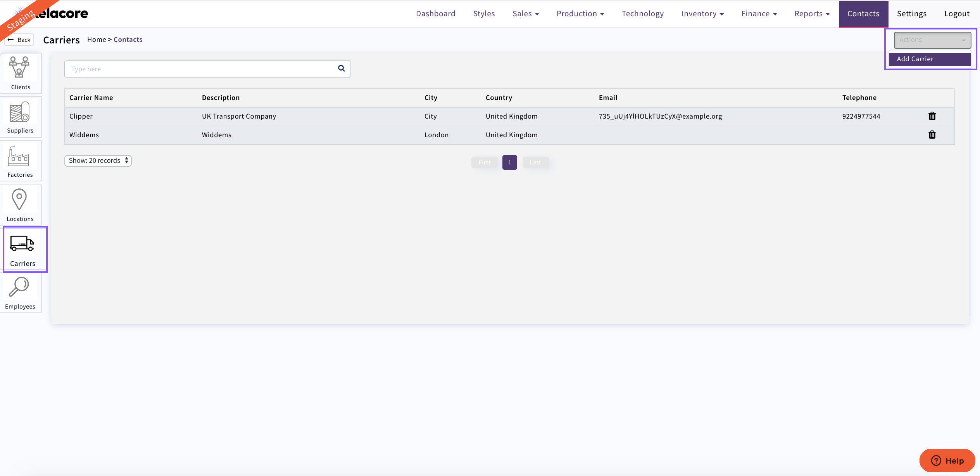
Task: Choose Add Carrier menu option
Action: click(930, 59)
